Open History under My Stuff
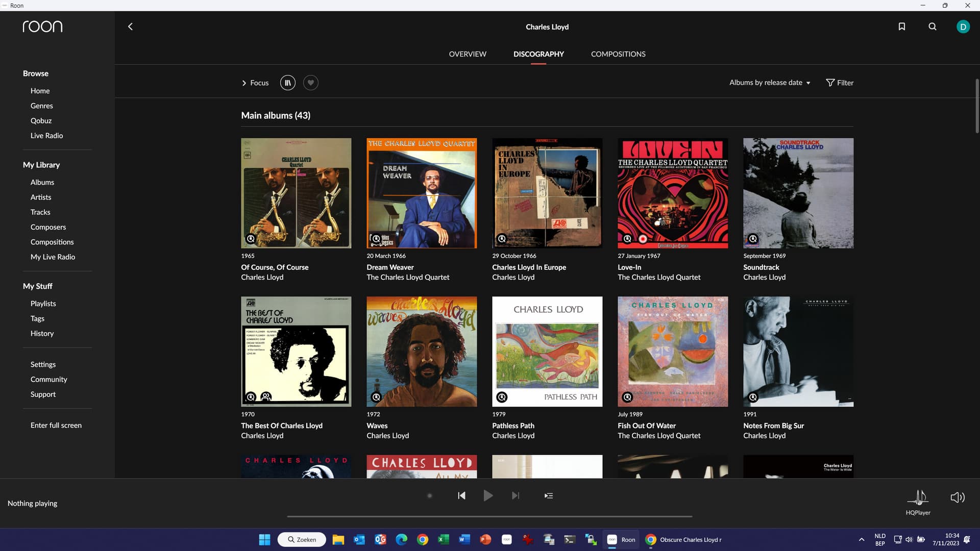980x551 pixels. pyautogui.click(x=42, y=333)
